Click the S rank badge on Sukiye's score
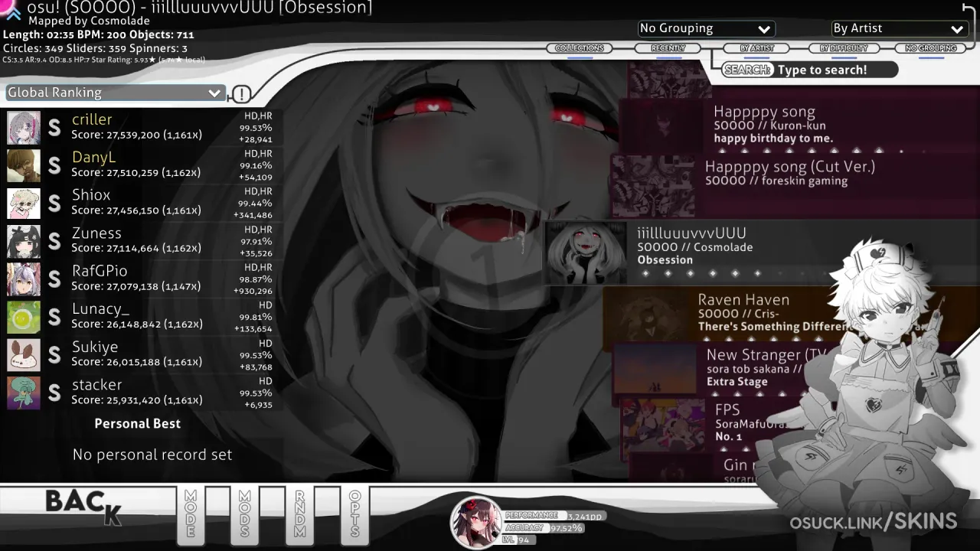The height and width of the screenshot is (551, 980). click(x=54, y=355)
